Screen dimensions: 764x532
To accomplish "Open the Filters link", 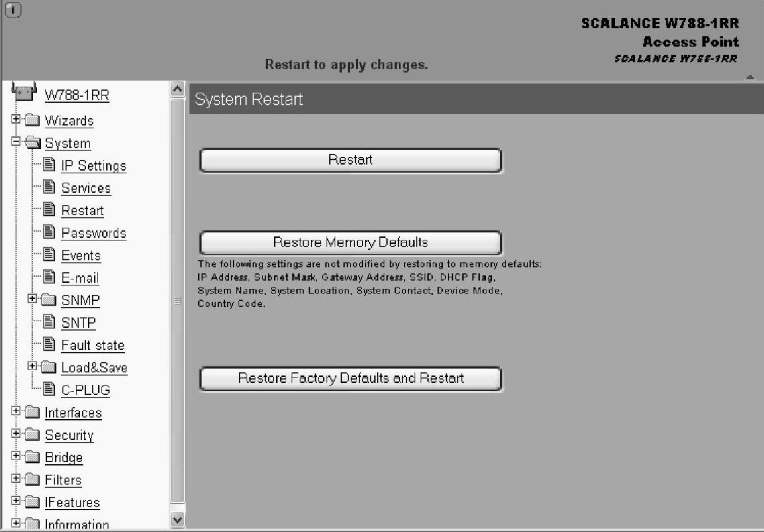I will 63,480.
